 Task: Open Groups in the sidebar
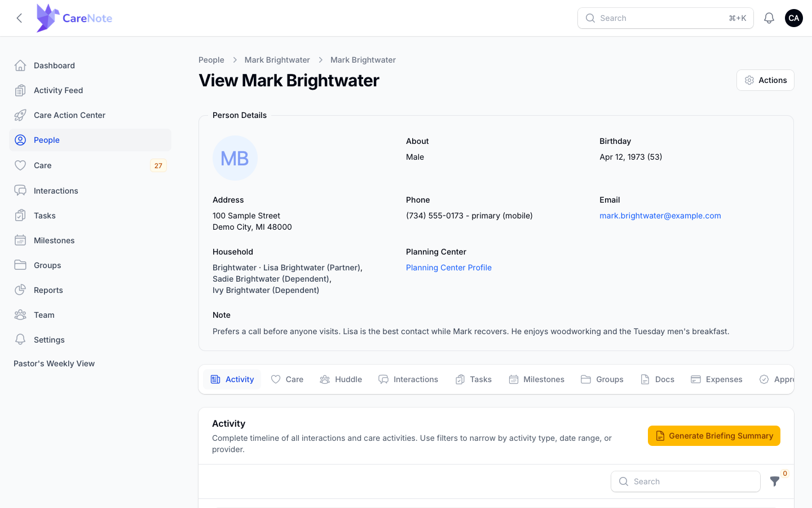[x=90, y=265]
